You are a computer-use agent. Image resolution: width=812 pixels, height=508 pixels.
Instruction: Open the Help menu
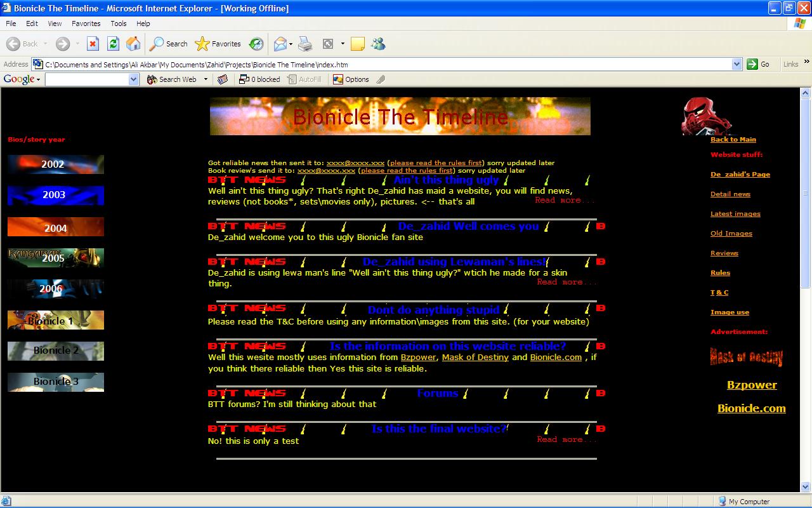(x=143, y=23)
